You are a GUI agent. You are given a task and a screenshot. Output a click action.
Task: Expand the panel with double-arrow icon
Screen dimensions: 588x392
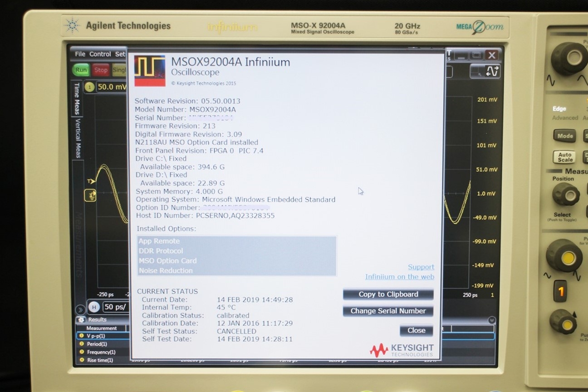pyautogui.click(x=80, y=310)
